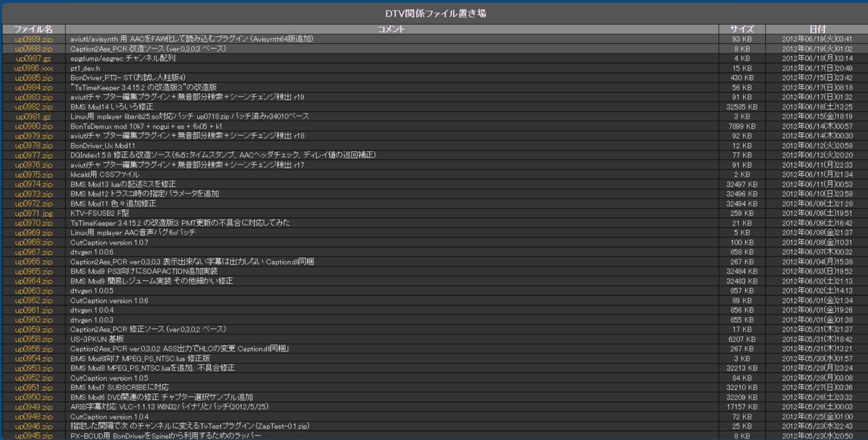The height and width of the screenshot is (440, 868).
Task: Click the 日付 column header
Action: pyautogui.click(x=817, y=29)
